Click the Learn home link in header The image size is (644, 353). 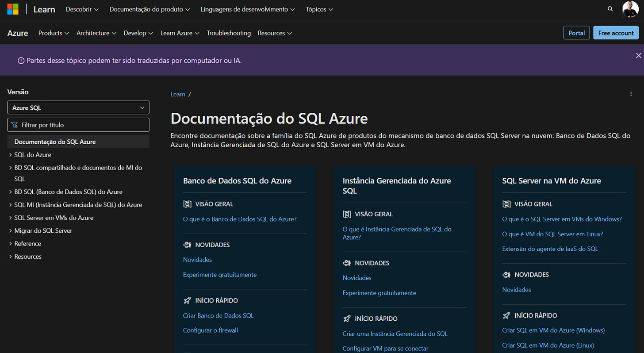click(x=44, y=9)
